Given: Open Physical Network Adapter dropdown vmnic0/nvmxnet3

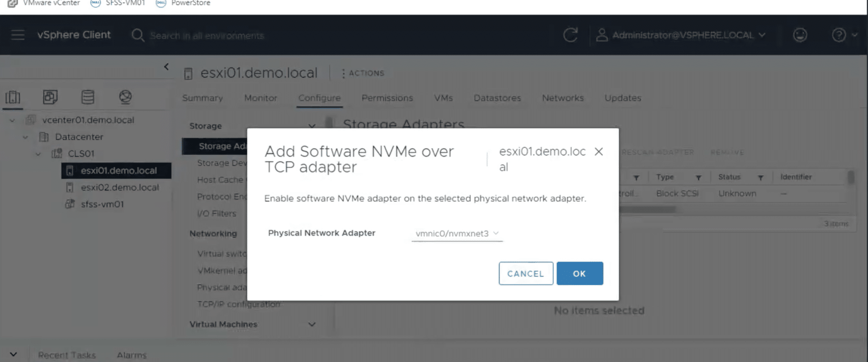Looking at the screenshot, I should (x=457, y=233).
